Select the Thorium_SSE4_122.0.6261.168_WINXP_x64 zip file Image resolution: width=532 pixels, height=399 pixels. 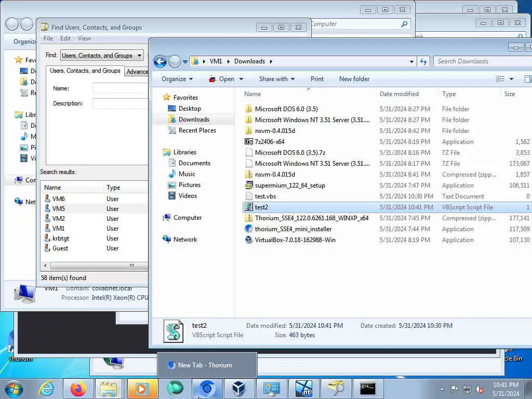pyautogui.click(x=312, y=218)
